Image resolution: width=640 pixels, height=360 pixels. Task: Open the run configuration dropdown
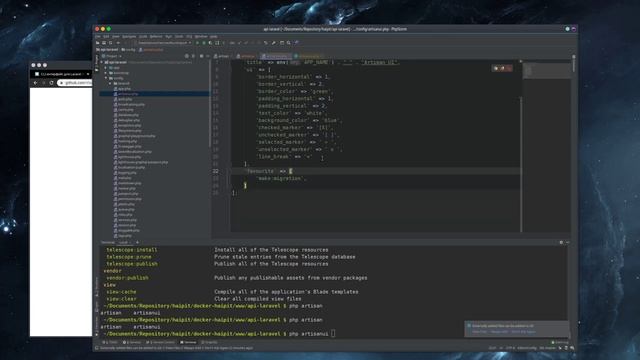[x=164, y=43]
